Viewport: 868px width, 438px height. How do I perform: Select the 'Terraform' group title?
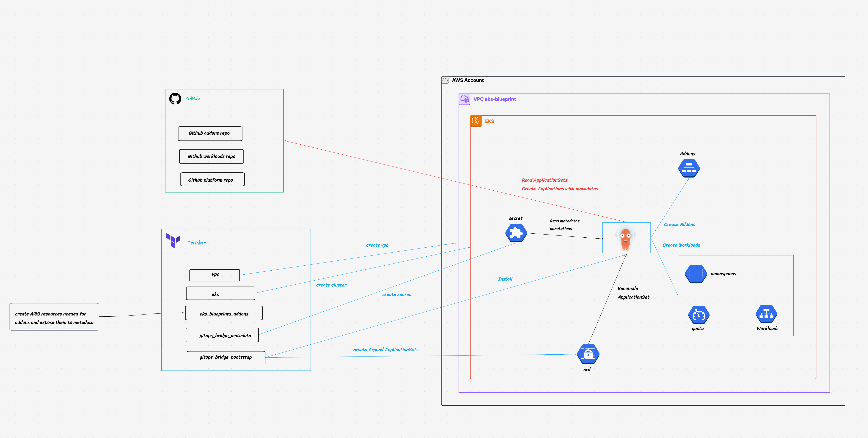point(197,243)
